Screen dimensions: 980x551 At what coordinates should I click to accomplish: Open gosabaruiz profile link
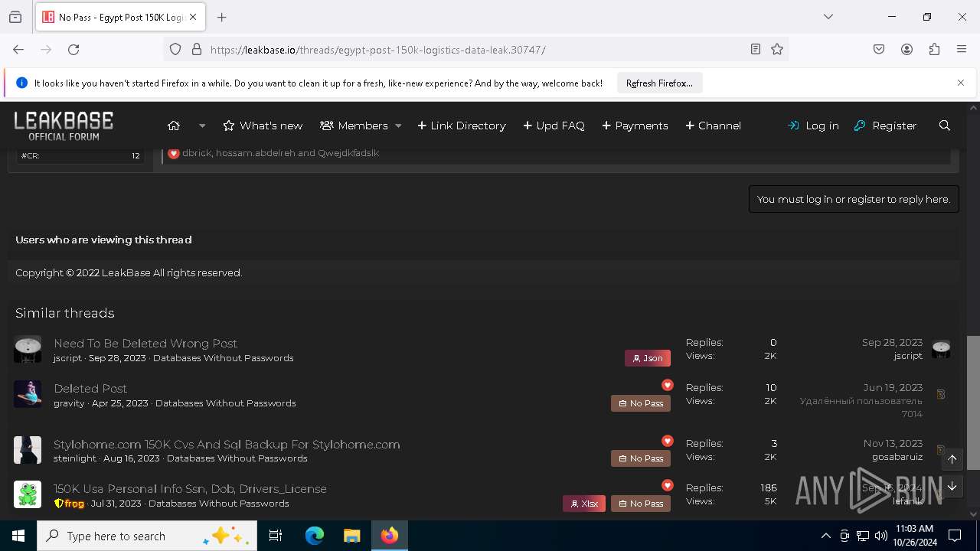pyautogui.click(x=897, y=457)
